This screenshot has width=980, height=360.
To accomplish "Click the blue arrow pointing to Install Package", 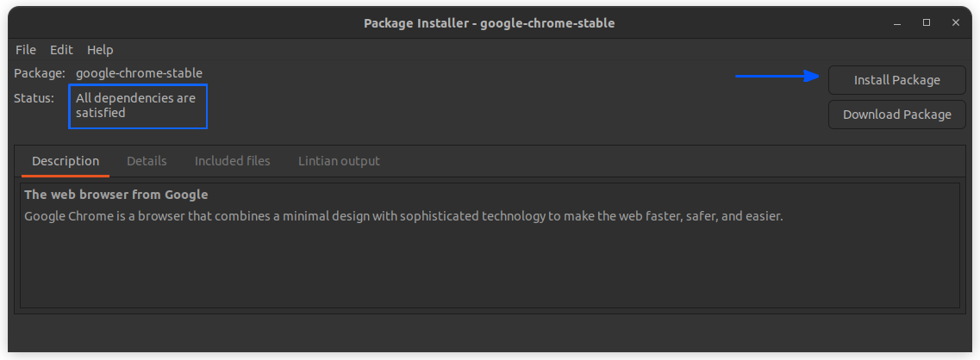I will coord(777,76).
